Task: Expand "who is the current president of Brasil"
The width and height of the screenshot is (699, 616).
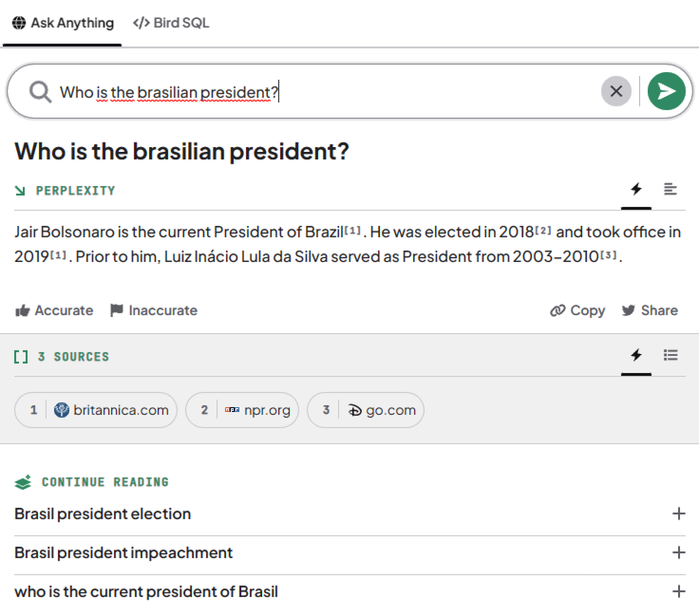Action: tap(679, 591)
